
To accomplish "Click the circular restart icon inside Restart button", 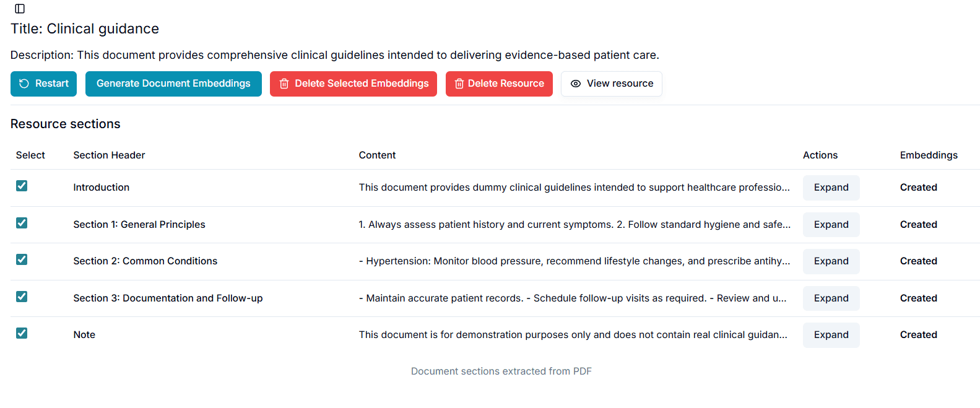I will pos(24,84).
